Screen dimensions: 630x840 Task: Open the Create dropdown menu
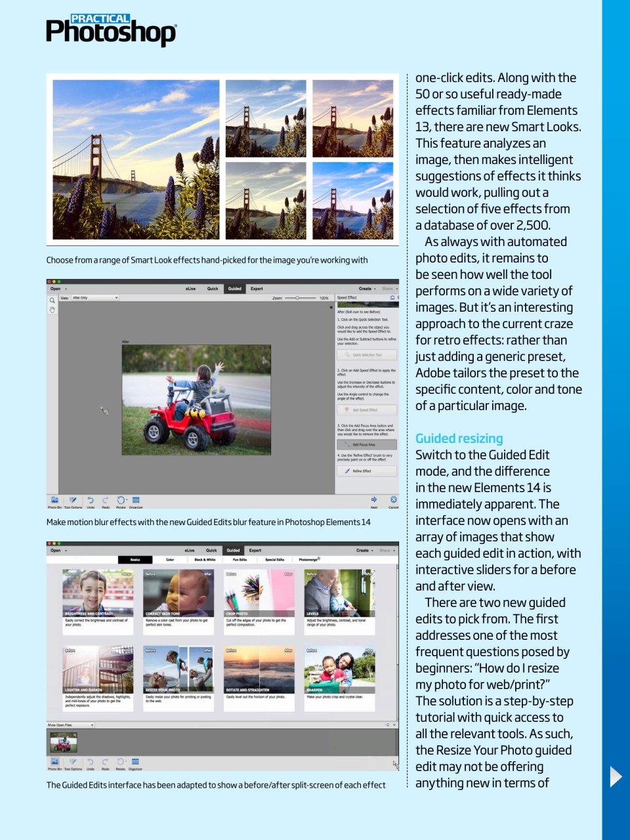point(366,287)
